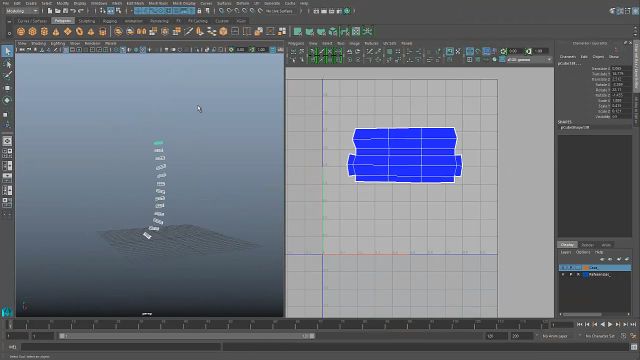This screenshot has height=360, width=640.
Task: Select the Move tool in toolbox
Action: pyautogui.click(x=7, y=88)
